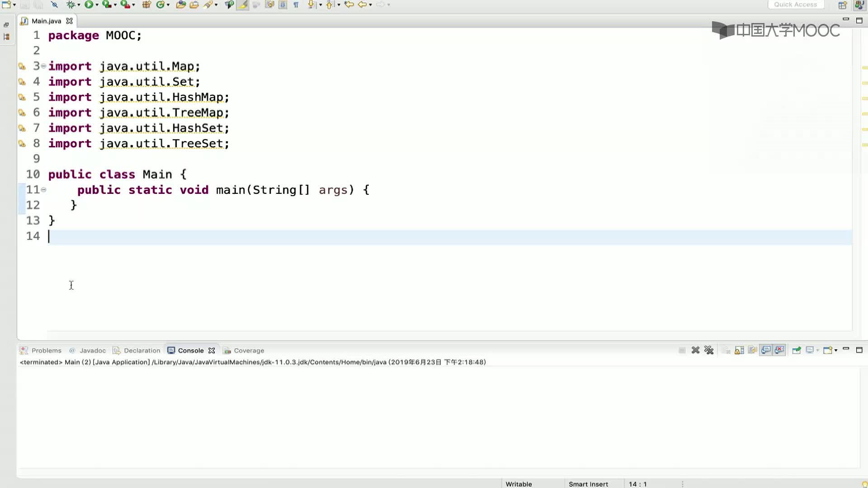Place cursor on line 12 closing brace
The image size is (868, 488).
(74, 205)
